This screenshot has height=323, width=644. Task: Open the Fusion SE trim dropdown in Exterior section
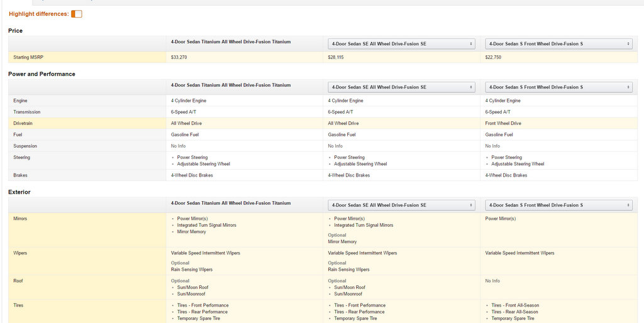click(401, 205)
